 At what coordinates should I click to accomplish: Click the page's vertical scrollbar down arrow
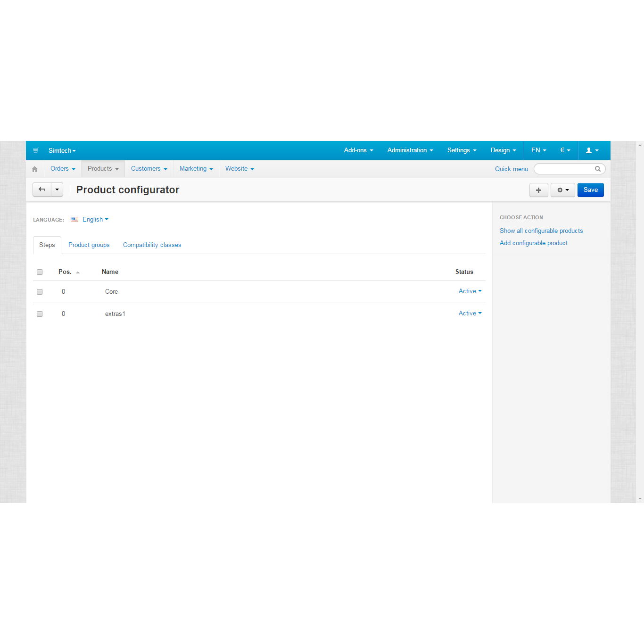tap(640, 499)
